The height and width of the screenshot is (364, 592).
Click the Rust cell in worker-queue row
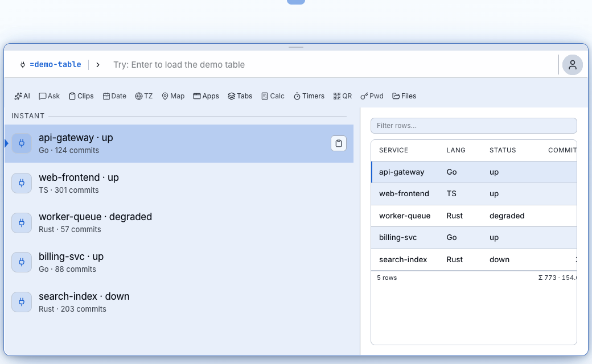point(454,216)
